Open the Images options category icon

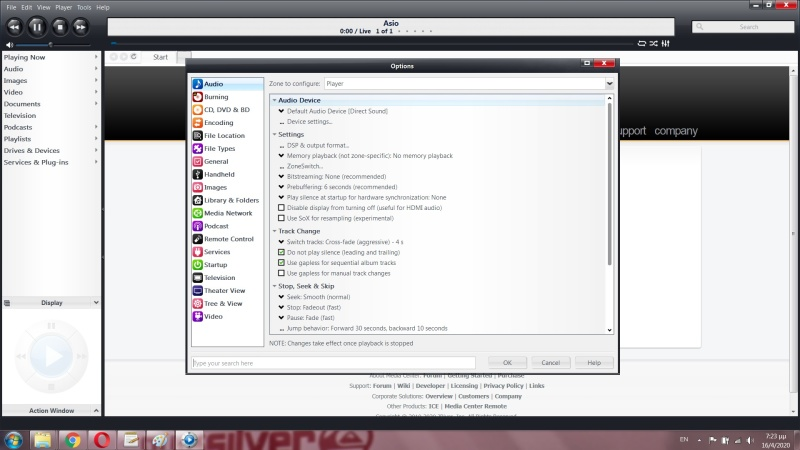click(197, 187)
